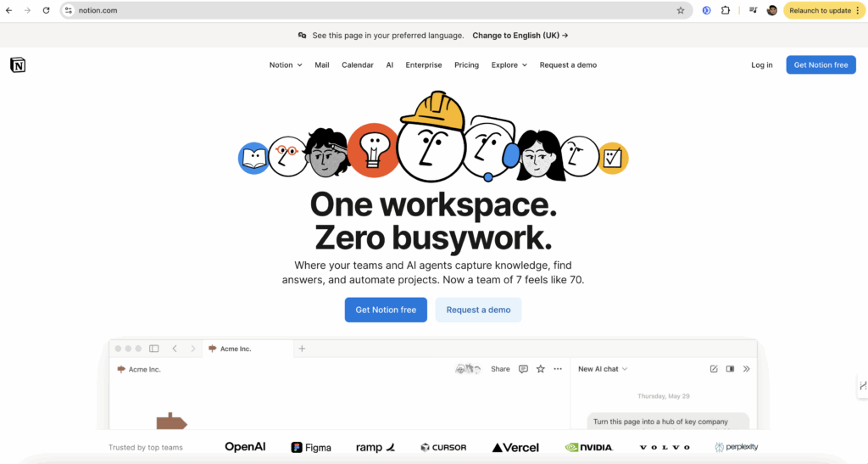
Task: Open three-dot more menu in preview
Action: coord(558,369)
